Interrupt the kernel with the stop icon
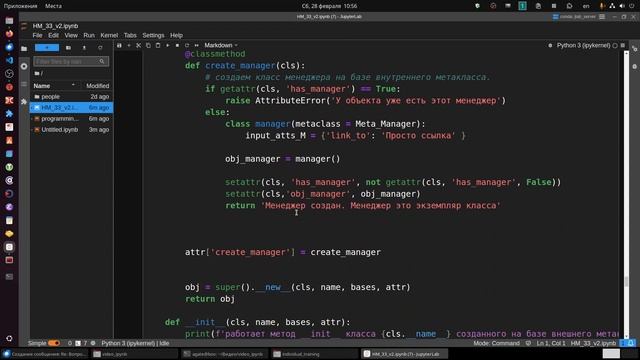 177,45
